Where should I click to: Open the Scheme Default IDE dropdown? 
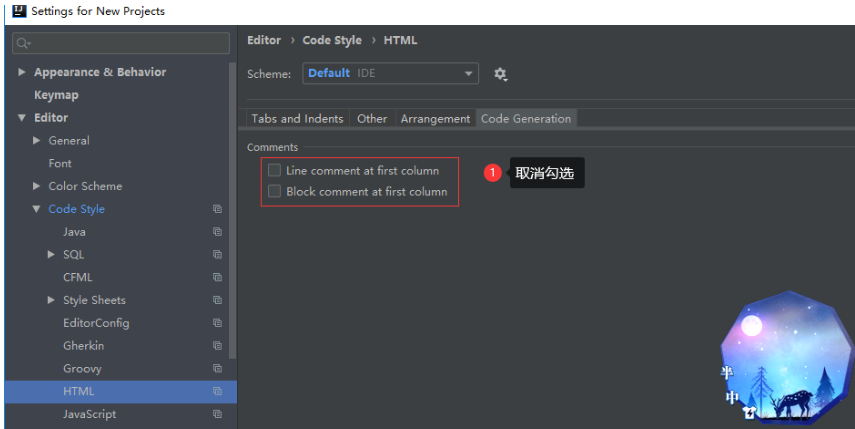[x=390, y=73]
